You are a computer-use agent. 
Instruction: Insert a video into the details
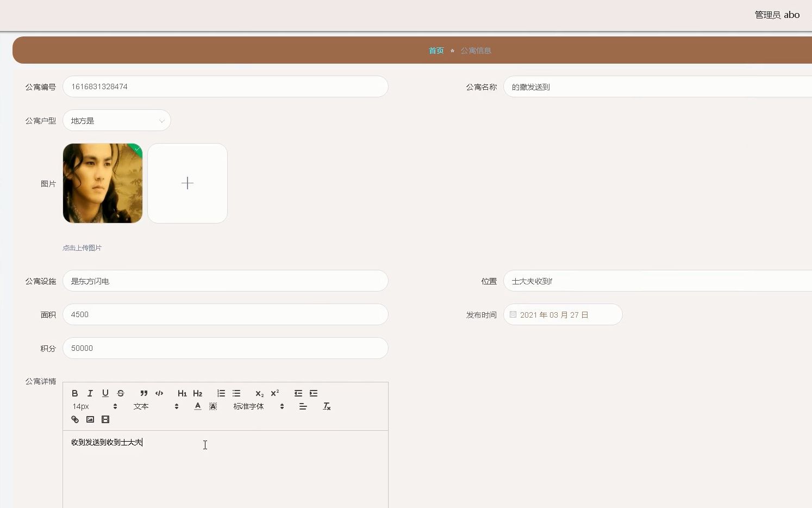pyautogui.click(x=105, y=419)
